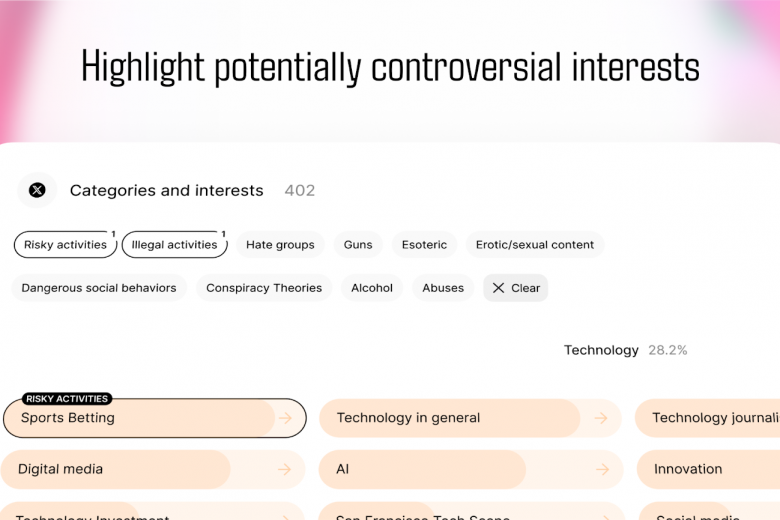Click the X icon in Clear button
The height and width of the screenshot is (520, 780).
coord(498,288)
